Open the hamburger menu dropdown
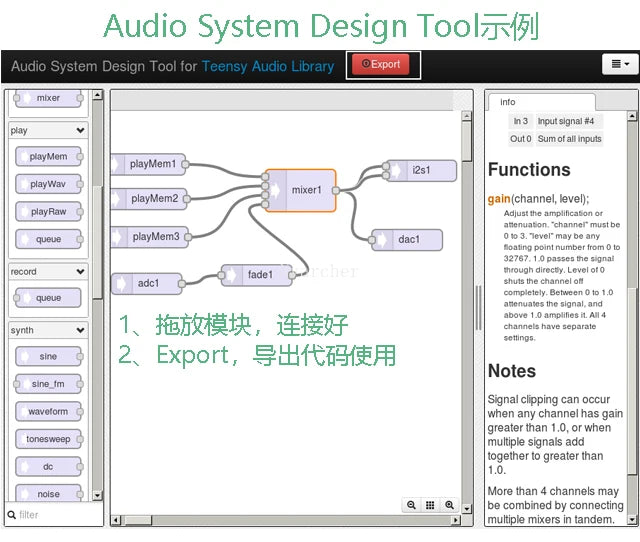The height and width of the screenshot is (542, 640). [620, 65]
